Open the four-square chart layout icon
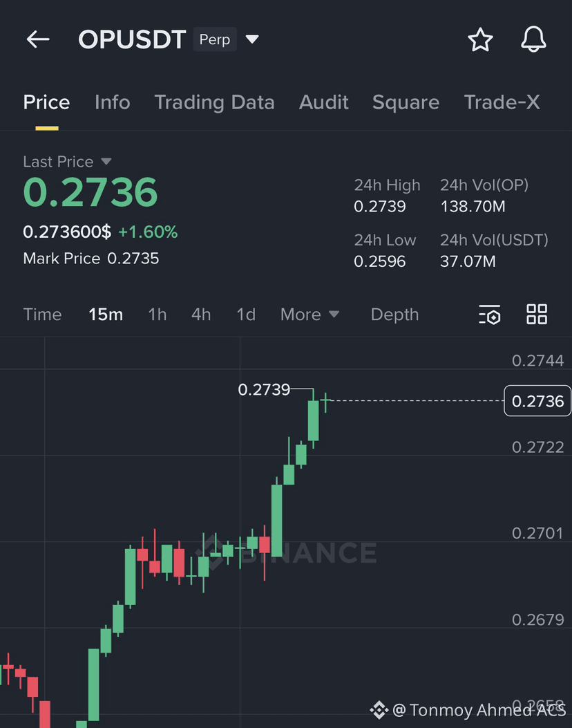Screen dimensions: 572x728 click(x=537, y=315)
